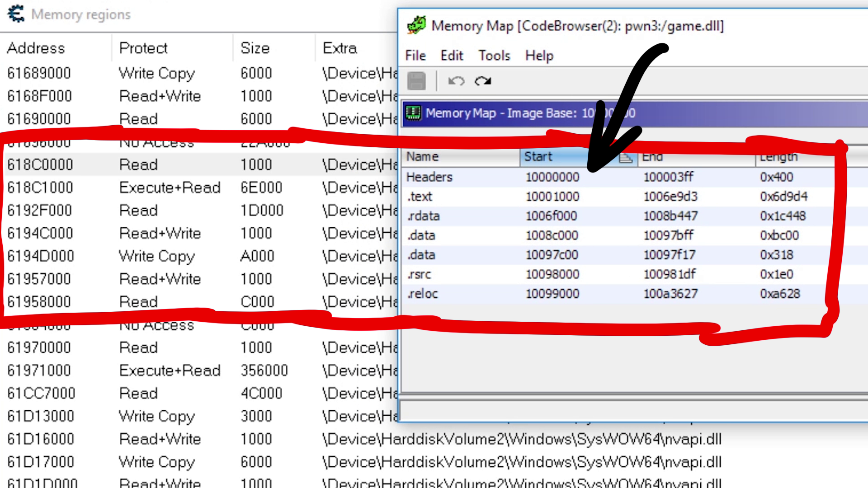Image resolution: width=868 pixels, height=488 pixels.
Task: Select the undo arrow icon
Action: (454, 81)
